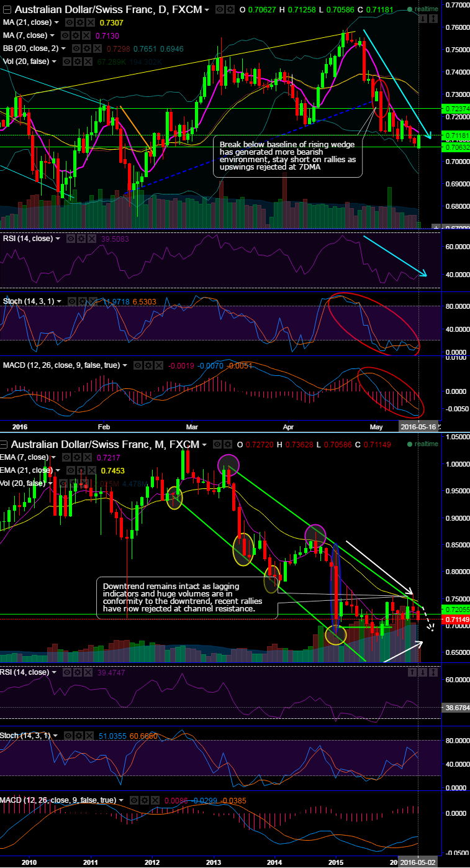
Task: Move daily main pane down with arrow icon
Action: (x=423, y=19)
